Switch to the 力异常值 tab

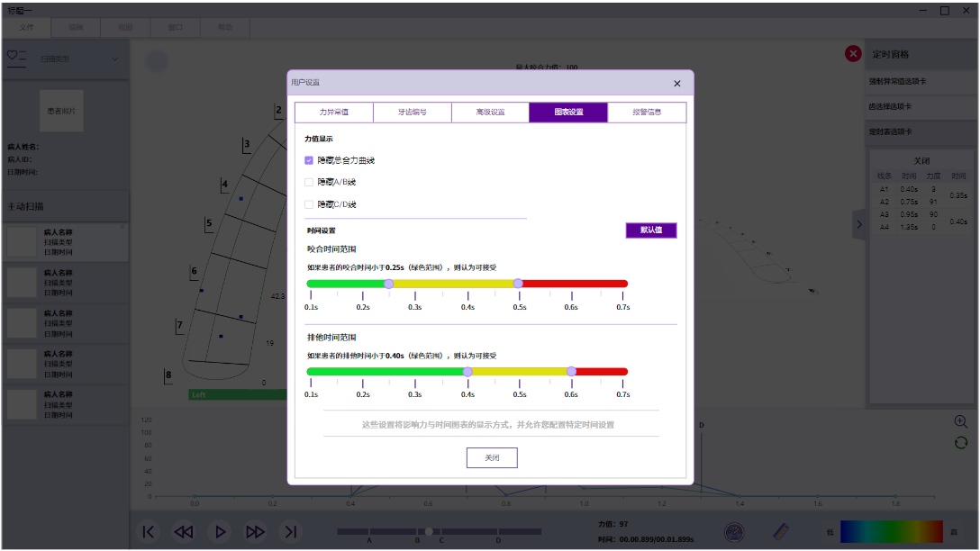pyautogui.click(x=333, y=113)
